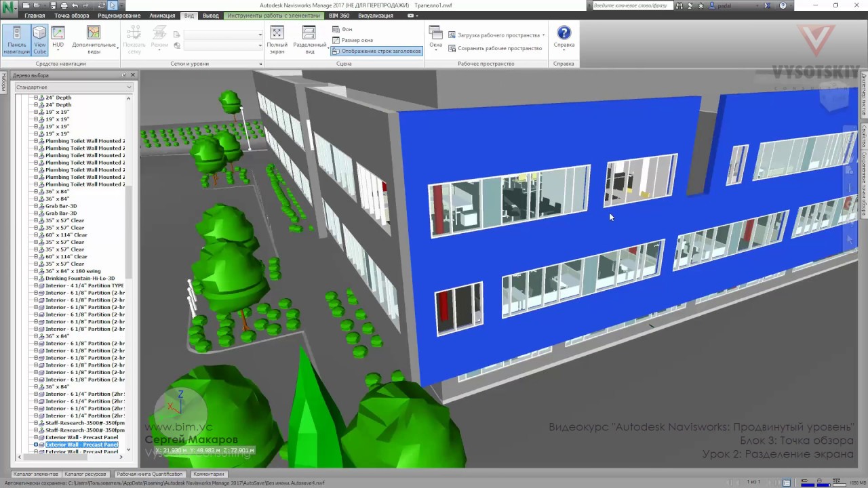Select the highlighted Exterior Wall - Precast Panel row
Viewport: 868px width, 488px height.
(81, 445)
